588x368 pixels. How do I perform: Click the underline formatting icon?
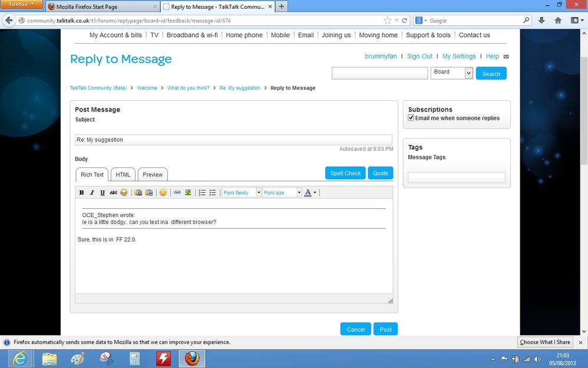(x=103, y=193)
